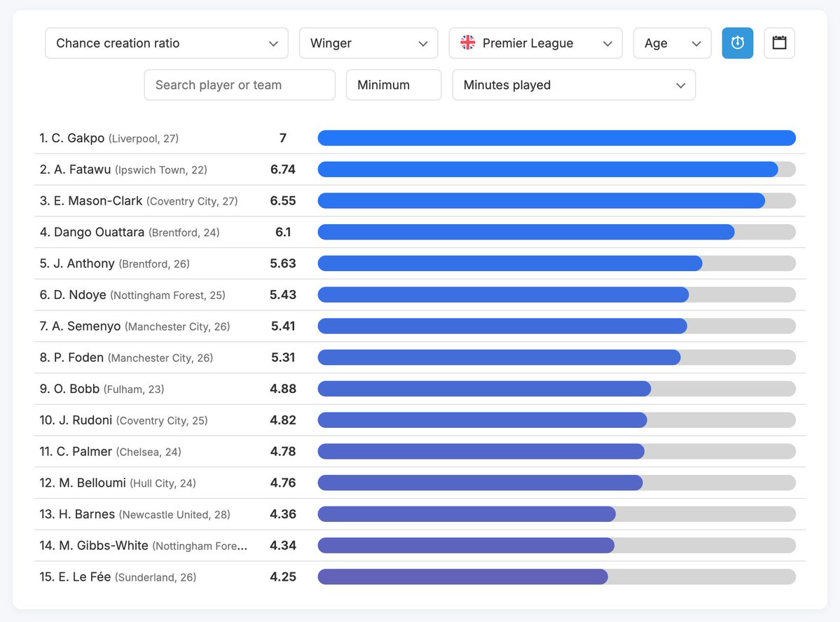Click the bar for C. Palmer
The image size is (840, 622).
(556, 452)
